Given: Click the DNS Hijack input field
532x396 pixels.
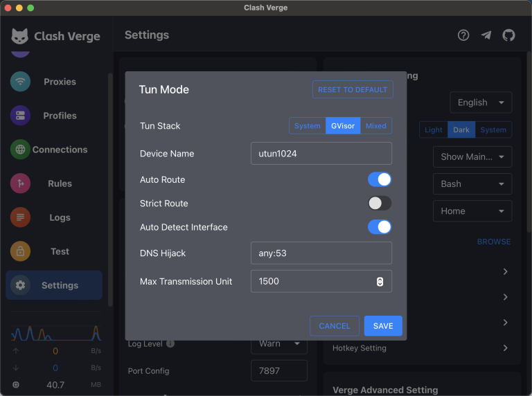Looking at the screenshot, I should pyautogui.click(x=321, y=253).
